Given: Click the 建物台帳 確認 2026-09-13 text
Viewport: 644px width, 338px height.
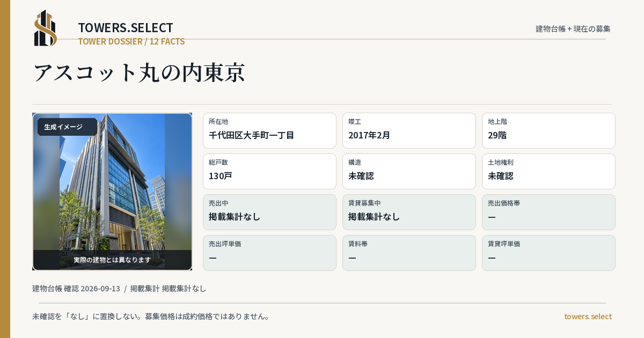Looking at the screenshot, I should tap(76, 289).
